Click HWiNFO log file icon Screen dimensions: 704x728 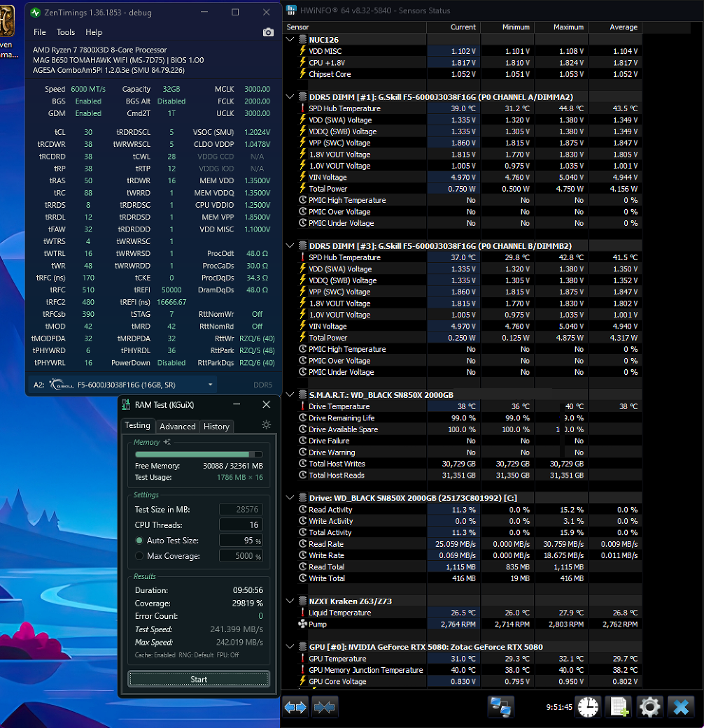coord(619,707)
